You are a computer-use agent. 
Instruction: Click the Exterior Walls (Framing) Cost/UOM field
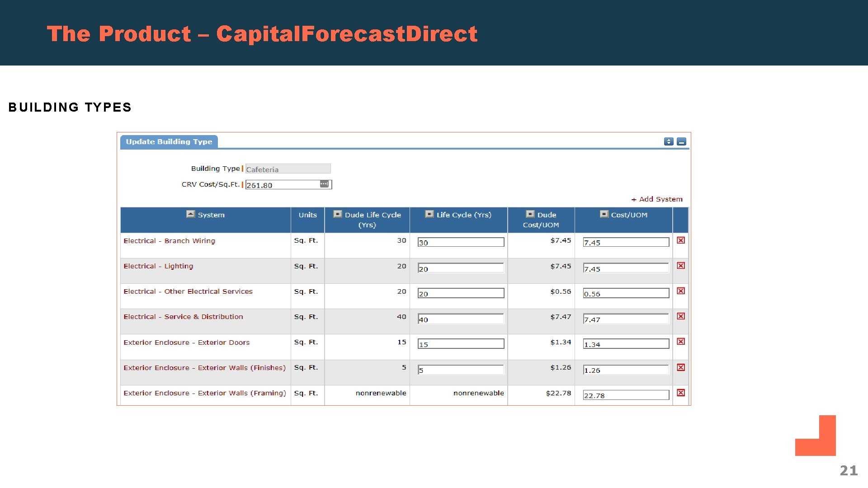(x=626, y=395)
